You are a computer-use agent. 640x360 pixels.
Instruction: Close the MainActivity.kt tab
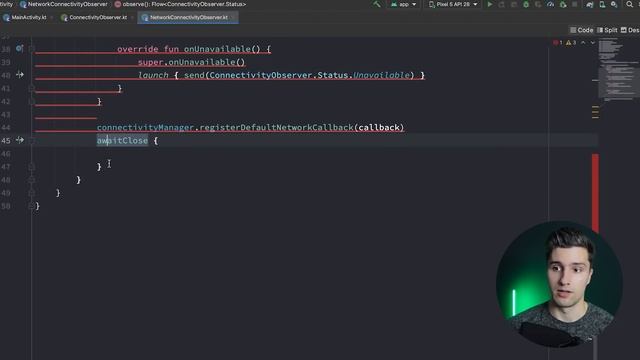[52, 18]
